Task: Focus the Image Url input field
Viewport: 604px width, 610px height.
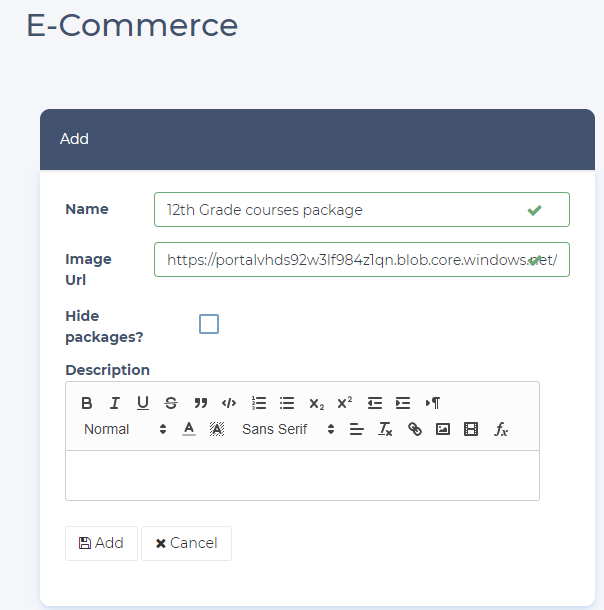Action: pos(340,259)
